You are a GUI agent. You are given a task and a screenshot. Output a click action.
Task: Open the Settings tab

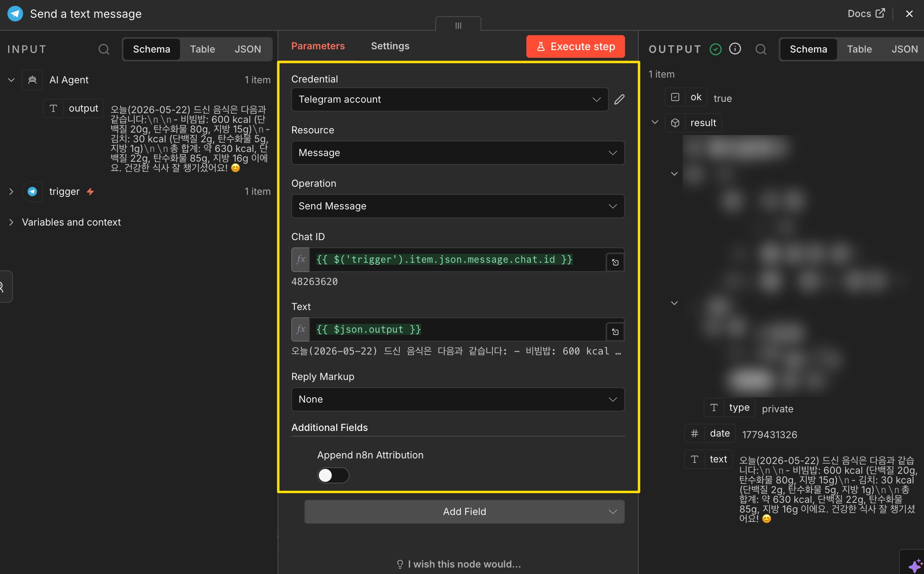(x=390, y=46)
